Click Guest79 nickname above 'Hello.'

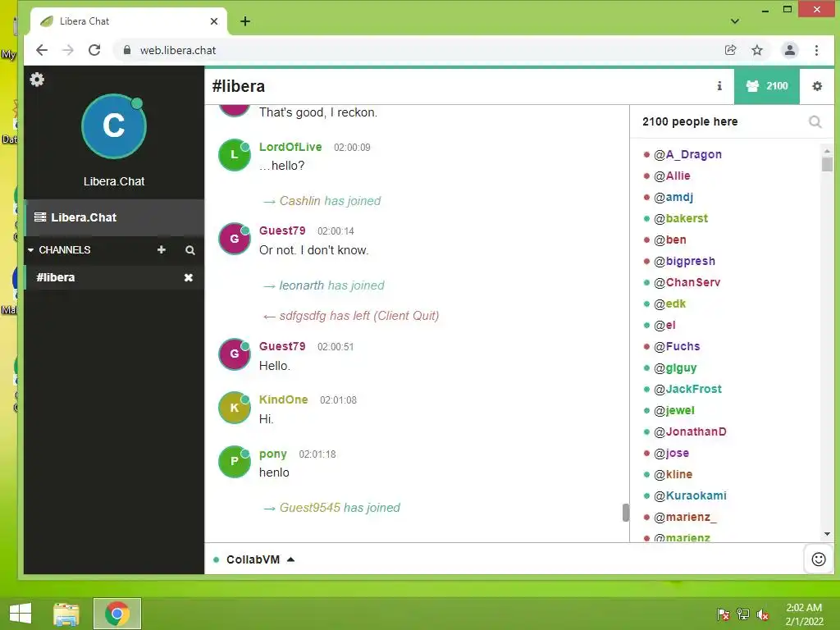pyautogui.click(x=282, y=346)
